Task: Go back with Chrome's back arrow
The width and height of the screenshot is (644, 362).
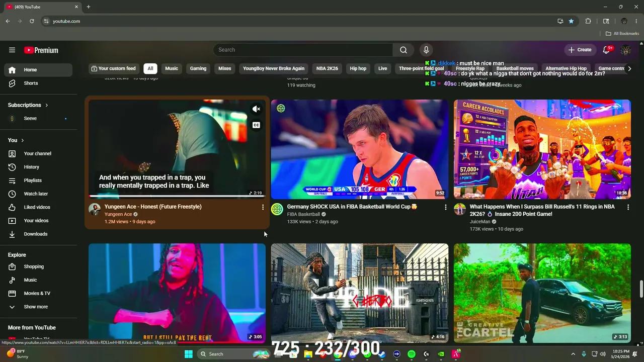Action: click(x=8, y=21)
